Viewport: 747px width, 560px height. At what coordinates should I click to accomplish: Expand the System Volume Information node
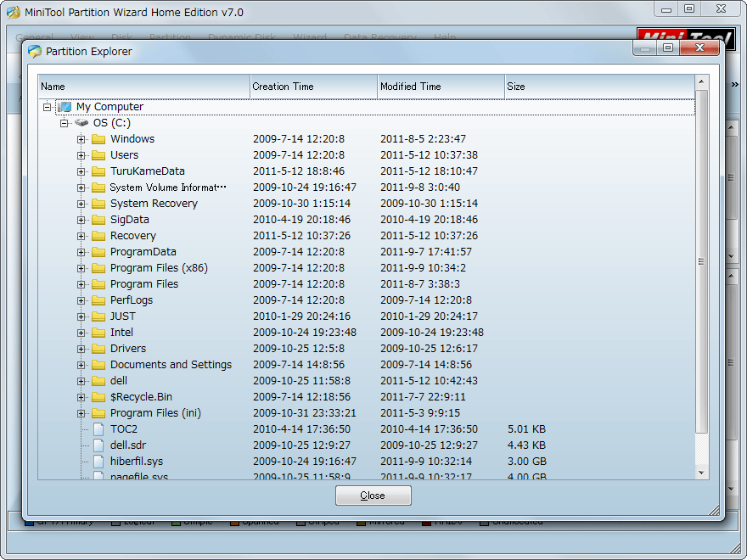(81, 188)
